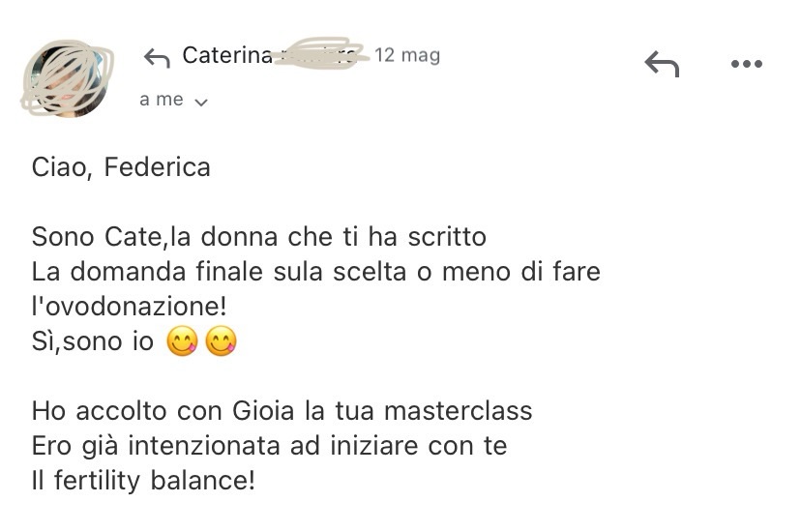Click the sender name Caterina
Image resolution: width=801 pixels, height=532 pixels.
click(x=227, y=56)
